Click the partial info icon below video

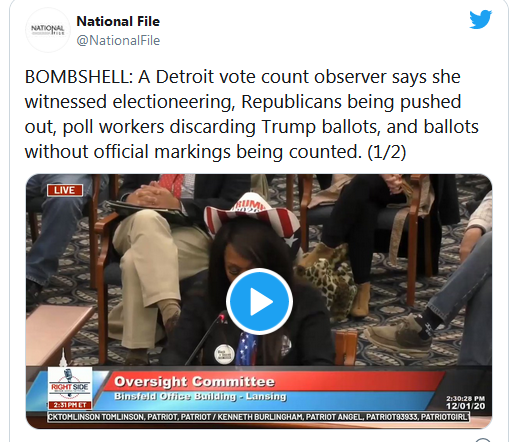pyautogui.click(x=483, y=440)
